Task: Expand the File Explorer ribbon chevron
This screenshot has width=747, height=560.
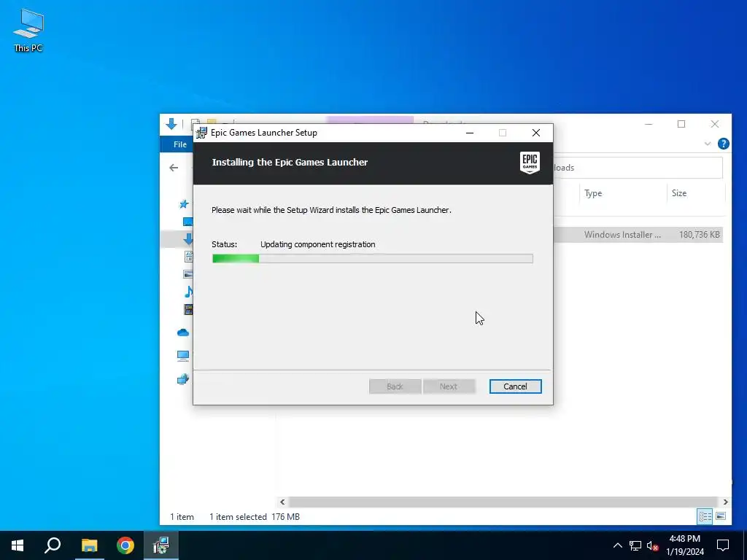Action: click(x=708, y=144)
